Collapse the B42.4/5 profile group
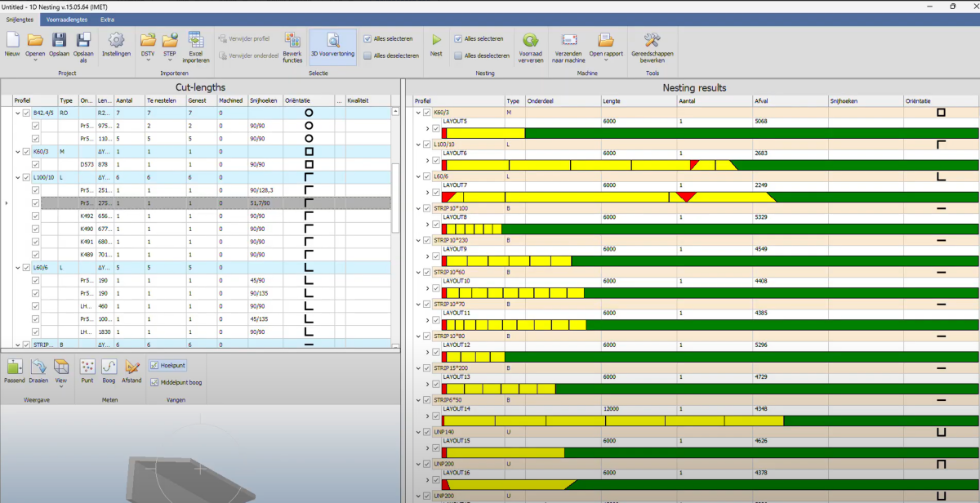 point(16,114)
